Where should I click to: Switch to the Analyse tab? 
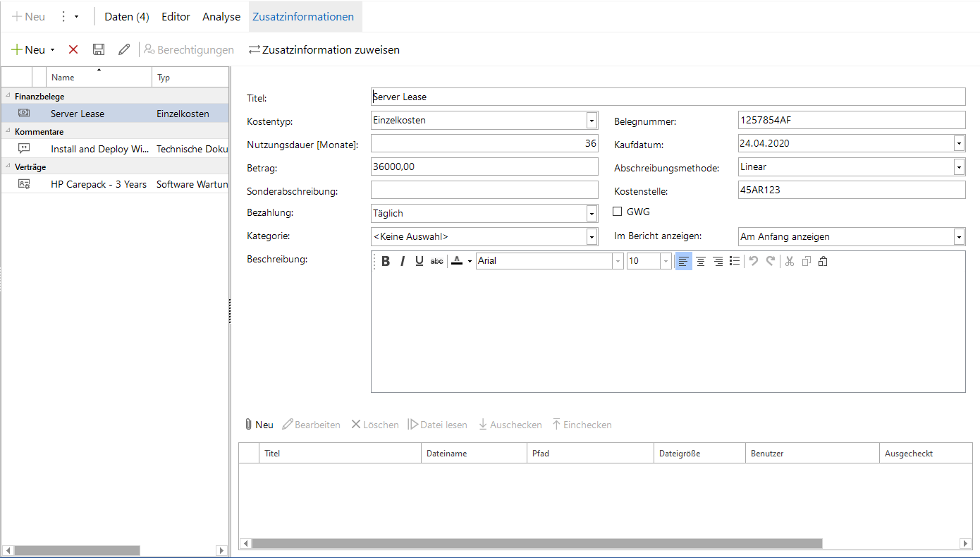[221, 16]
